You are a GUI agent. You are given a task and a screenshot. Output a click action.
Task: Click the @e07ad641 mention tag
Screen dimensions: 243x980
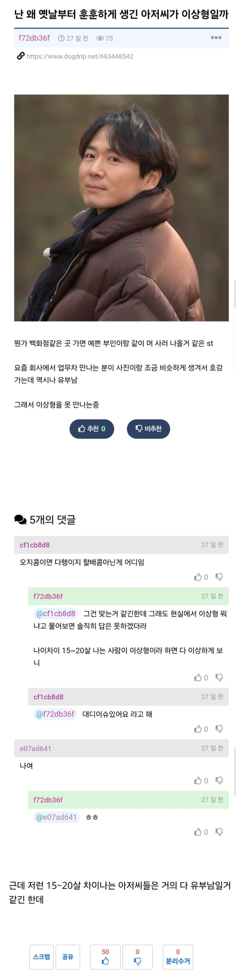pos(56,817)
